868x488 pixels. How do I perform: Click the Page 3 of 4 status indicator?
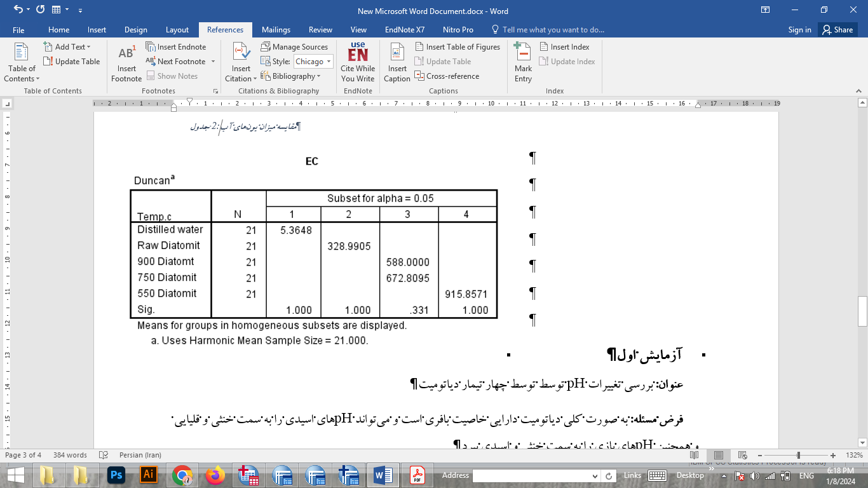pyautogui.click(x=23, y=455)
